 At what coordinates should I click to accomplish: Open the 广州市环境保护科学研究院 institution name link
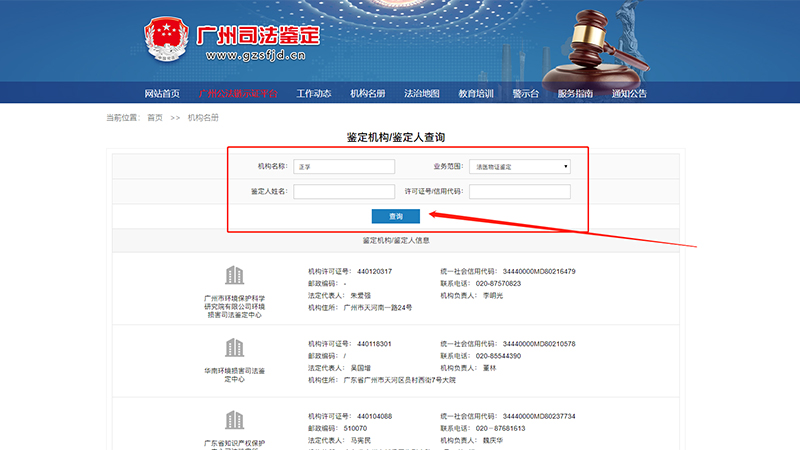233,306
